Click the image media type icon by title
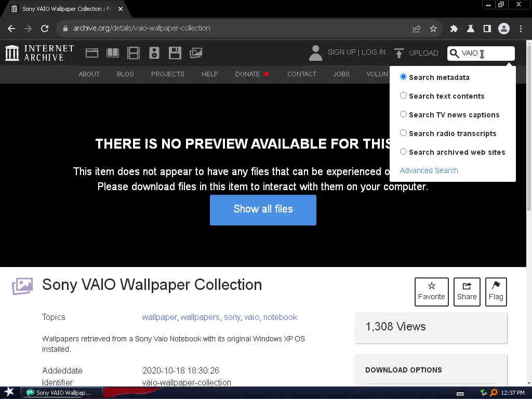 (22, 286)
